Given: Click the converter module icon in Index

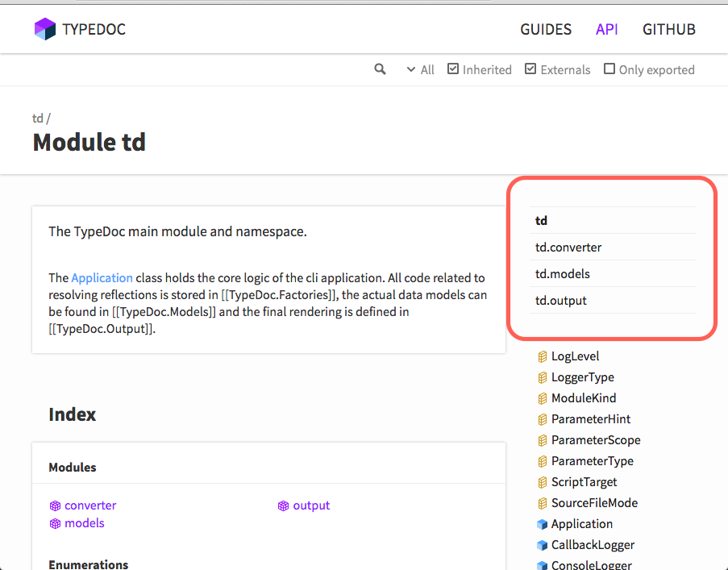Looking at the screenshot, I should tap(56, 506).
